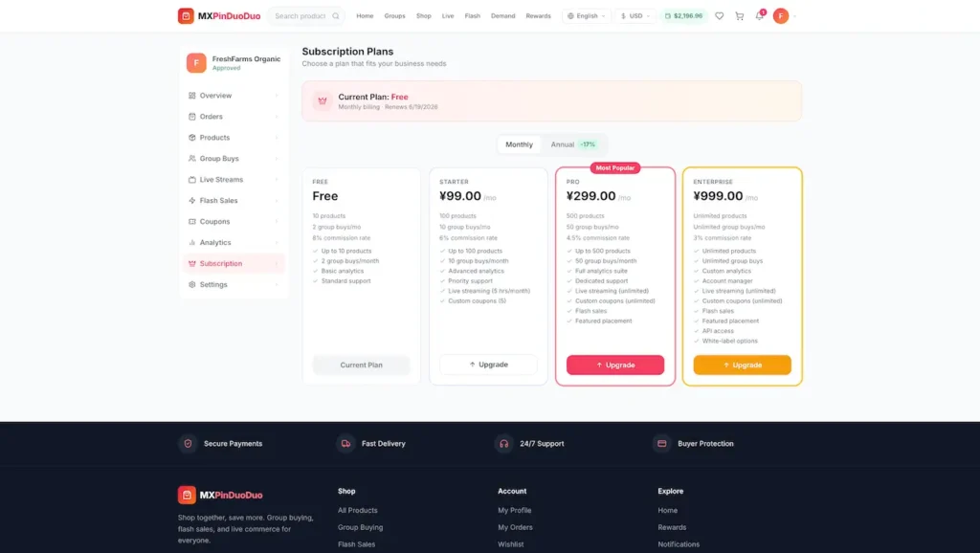Open the wishlist heart icon
This screenshot has height=553, width=980.
point(720,15)
